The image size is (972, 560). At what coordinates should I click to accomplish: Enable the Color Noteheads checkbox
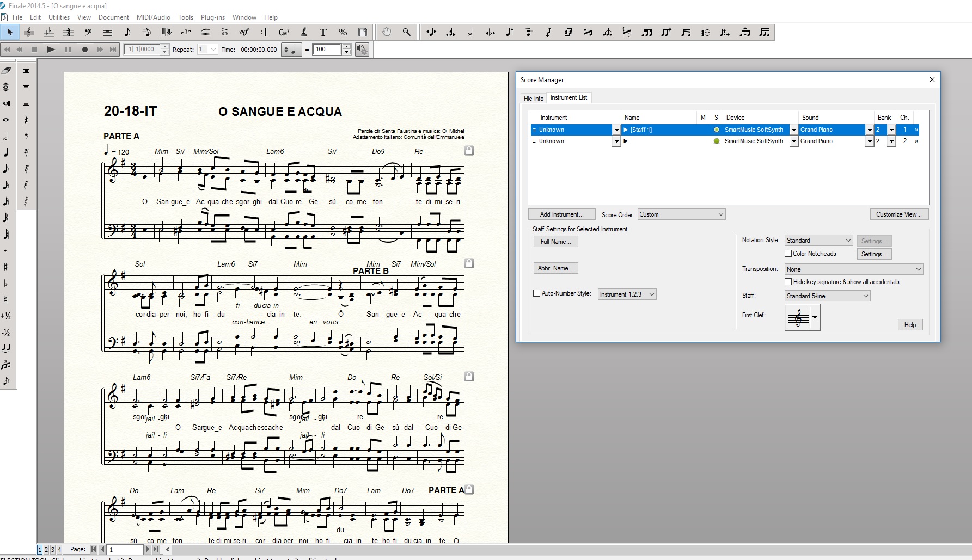point(788,253)
